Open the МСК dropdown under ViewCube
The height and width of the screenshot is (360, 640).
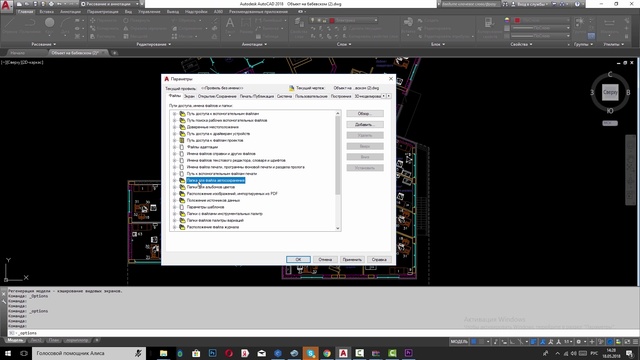pyautogui.click(x=610, y=123)
